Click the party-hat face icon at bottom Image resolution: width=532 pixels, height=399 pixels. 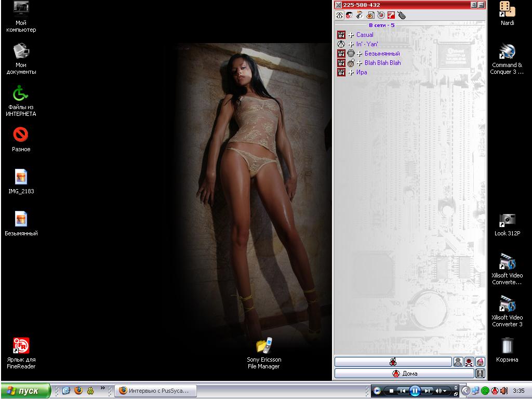pos(480,362)
